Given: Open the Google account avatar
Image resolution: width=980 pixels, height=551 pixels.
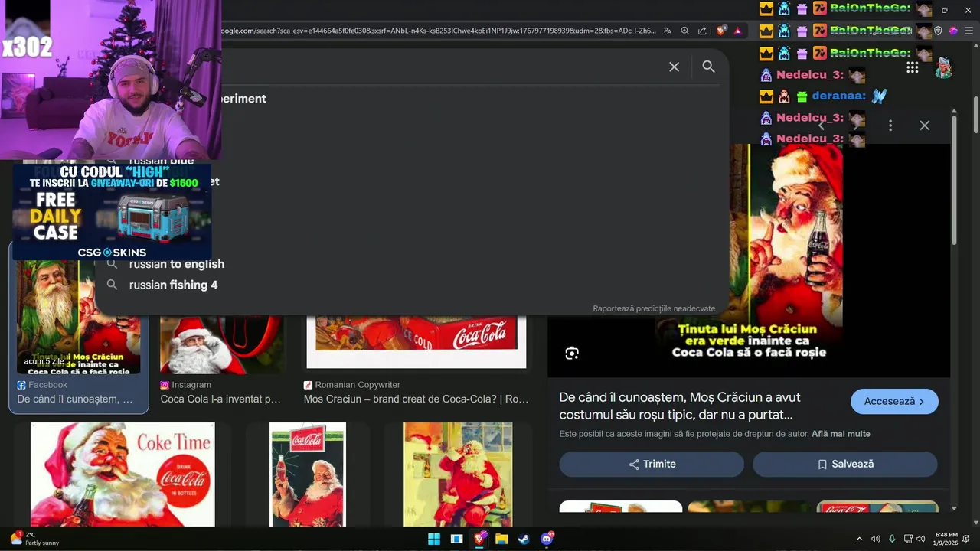Looking at the screenshot, I should pos(944,67).
